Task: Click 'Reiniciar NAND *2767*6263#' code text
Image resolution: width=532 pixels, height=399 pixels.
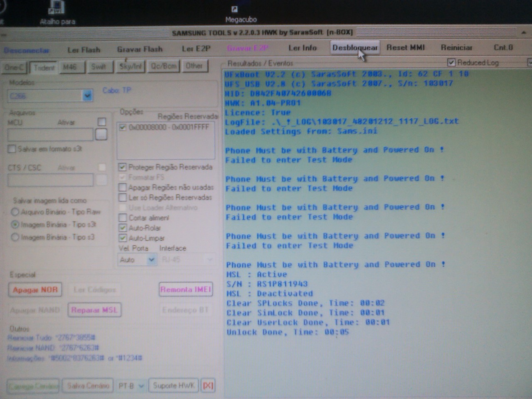Action: [x=53, y=347]
